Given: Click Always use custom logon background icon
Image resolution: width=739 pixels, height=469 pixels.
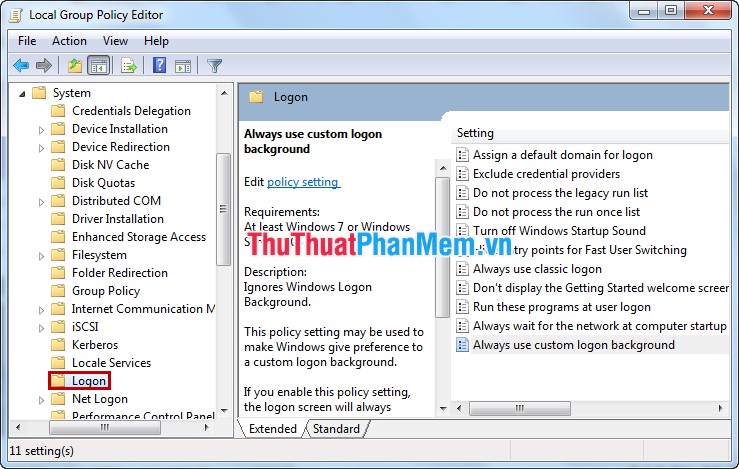Looking at the screenshot, I should coord(462,345).
